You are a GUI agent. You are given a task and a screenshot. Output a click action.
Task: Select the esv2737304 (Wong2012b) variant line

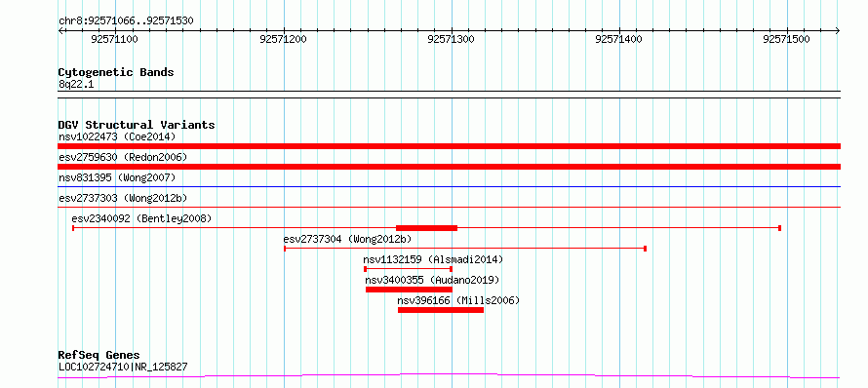coord(465,249)
